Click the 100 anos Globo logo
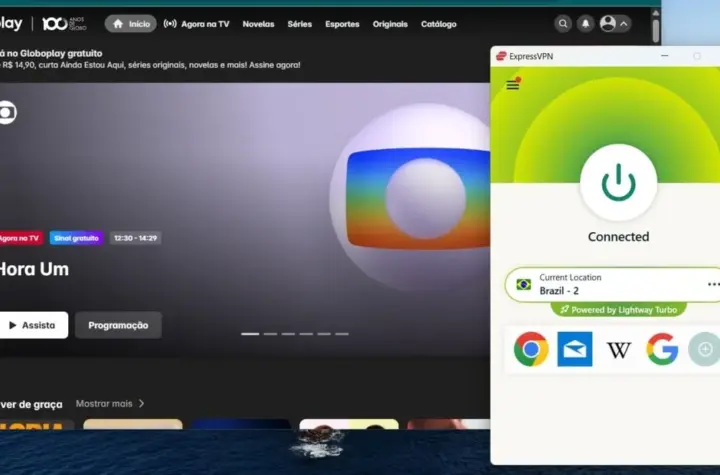Screen dimensions: 720x475 tap(64, 23)
